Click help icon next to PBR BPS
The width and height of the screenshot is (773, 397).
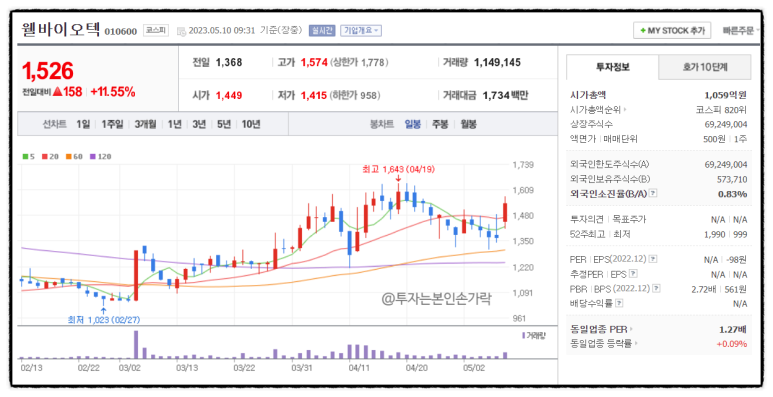656,288
